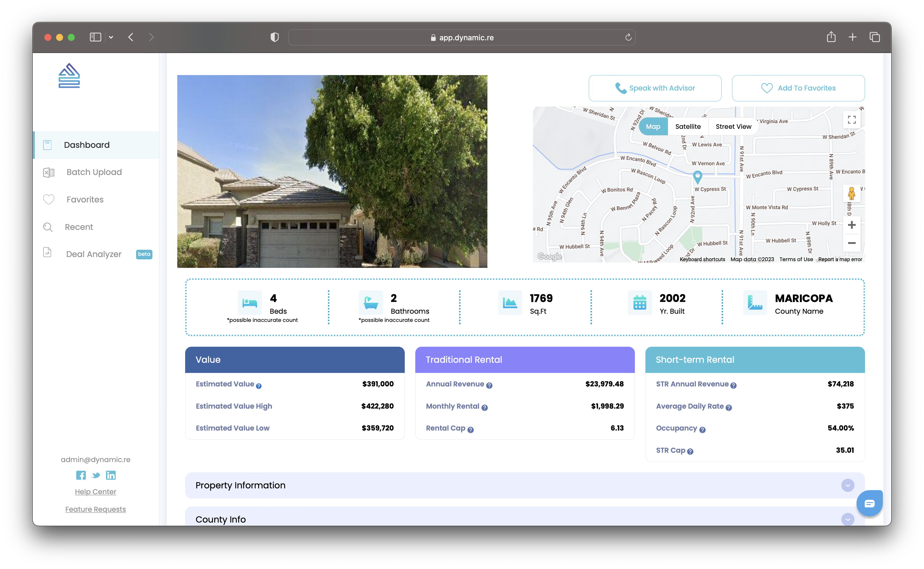Go to Deal Analyzer beta
This screenshot has height=569, width=924.
(94, 254)
